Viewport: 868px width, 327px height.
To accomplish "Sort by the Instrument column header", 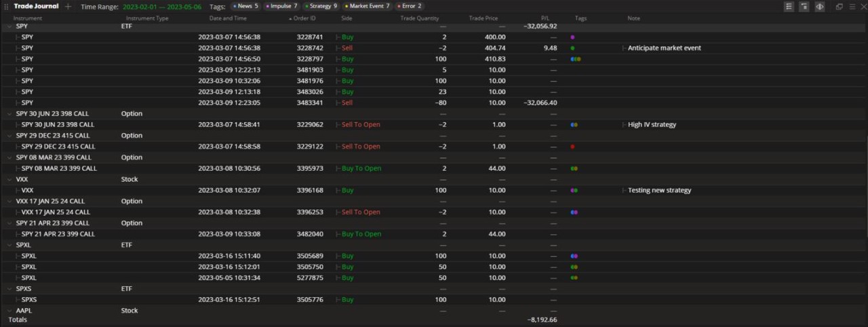I will pos(28,18).
